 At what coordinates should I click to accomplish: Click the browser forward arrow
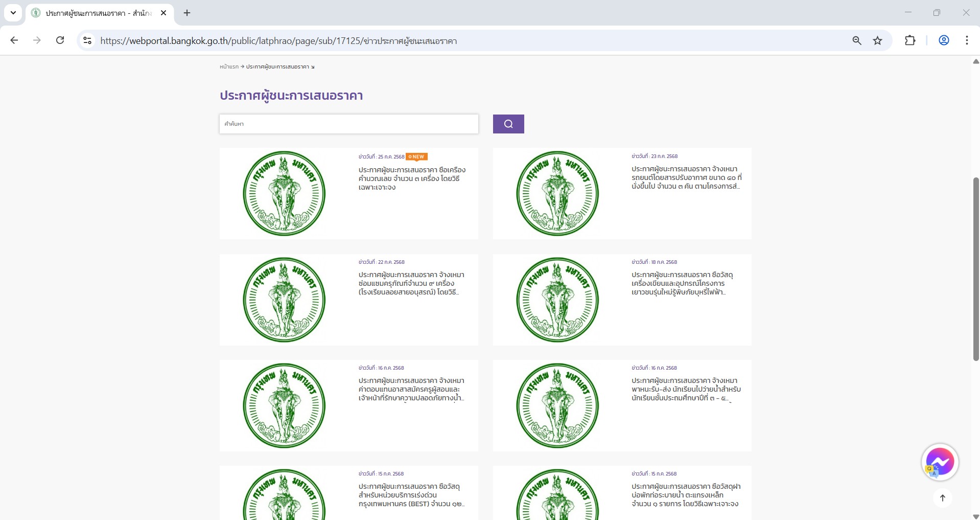37,40
